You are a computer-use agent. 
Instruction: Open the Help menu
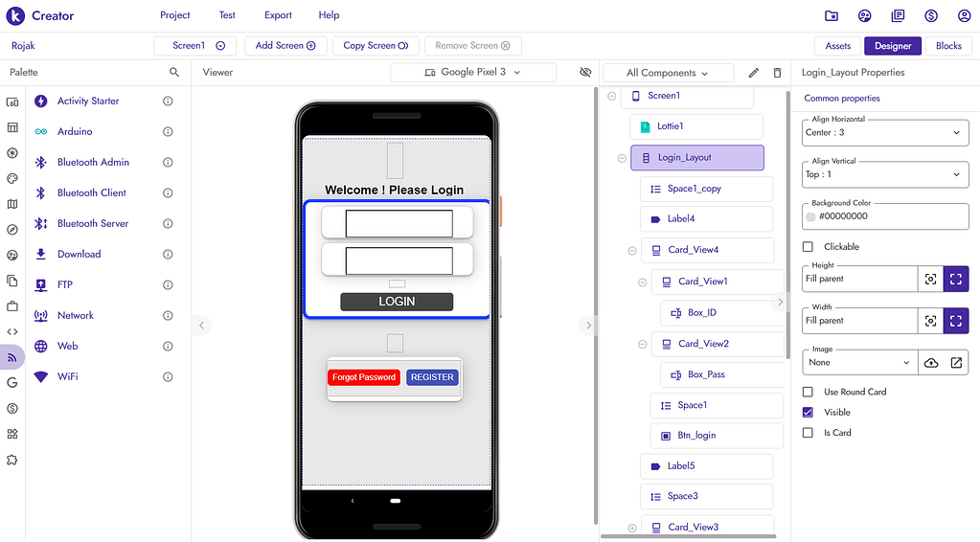(x=329, y=15)
